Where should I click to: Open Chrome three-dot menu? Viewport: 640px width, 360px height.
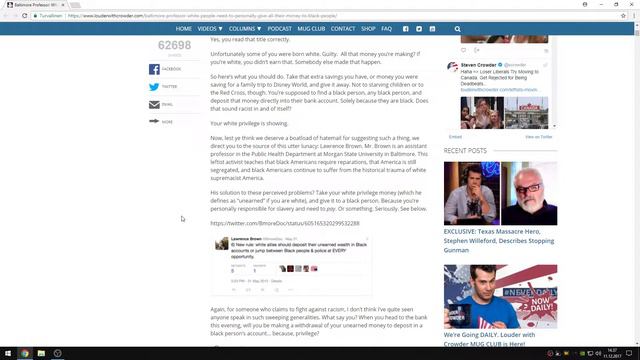click(x=634, y=16)
